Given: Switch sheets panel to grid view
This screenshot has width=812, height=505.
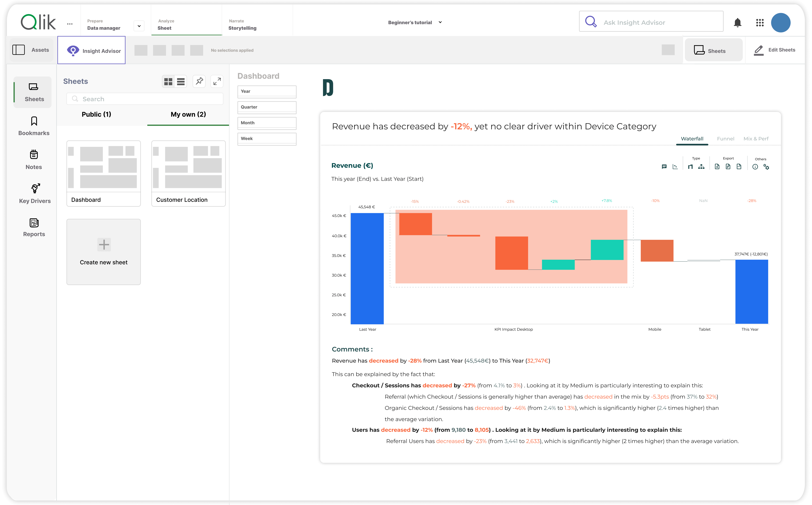Looking at the screenshot, I should click(168, 82).
